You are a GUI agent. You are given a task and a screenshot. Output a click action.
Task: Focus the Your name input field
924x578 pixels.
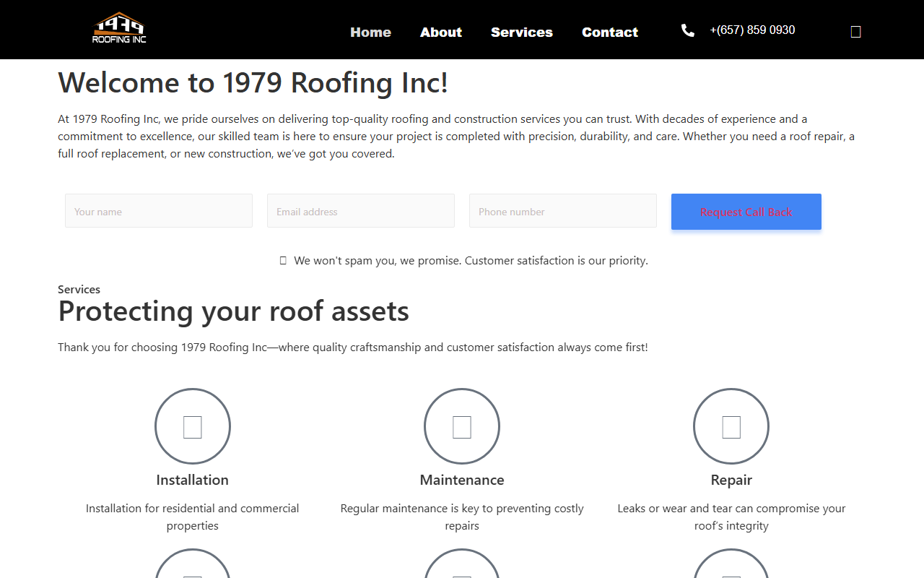point(159,211)
